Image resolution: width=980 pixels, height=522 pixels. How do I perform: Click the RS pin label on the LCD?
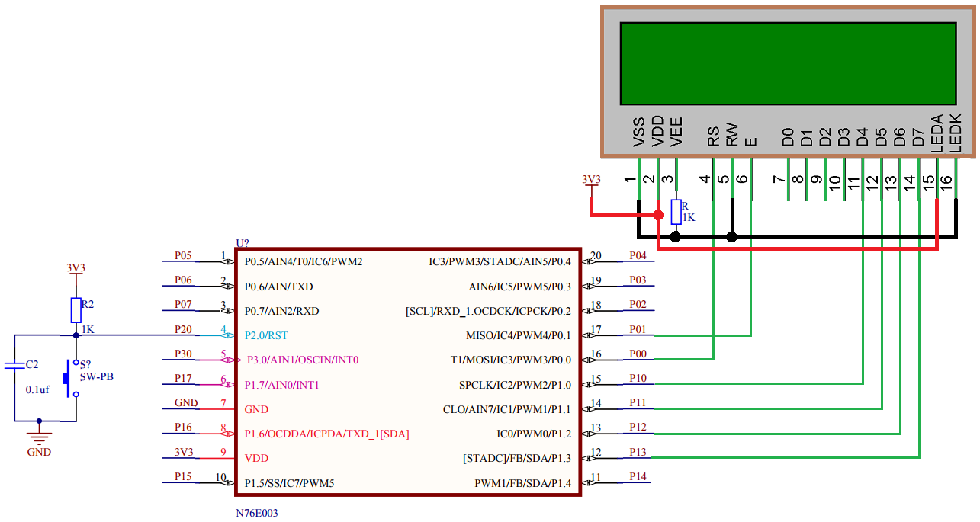pyautogui.click(x=714, y=136)
